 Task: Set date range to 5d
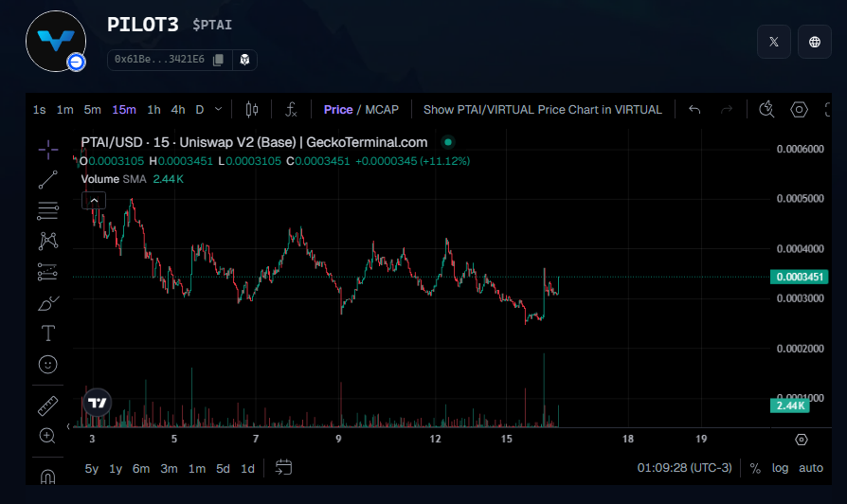pos(223,469)
